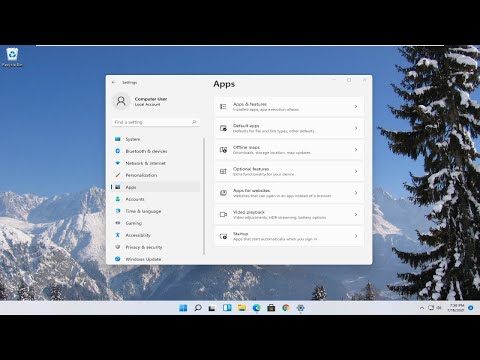Image resolution: width=480 pixels, height=360 pixels.
Task: Open Accounts in the sidebar
Action: pyautogui.click(x=155, y=199)
